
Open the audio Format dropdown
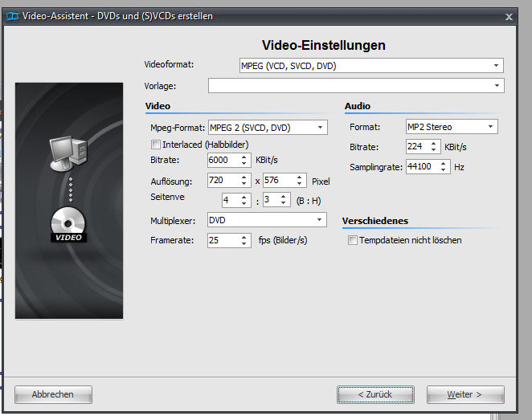[x=452, y=127]
